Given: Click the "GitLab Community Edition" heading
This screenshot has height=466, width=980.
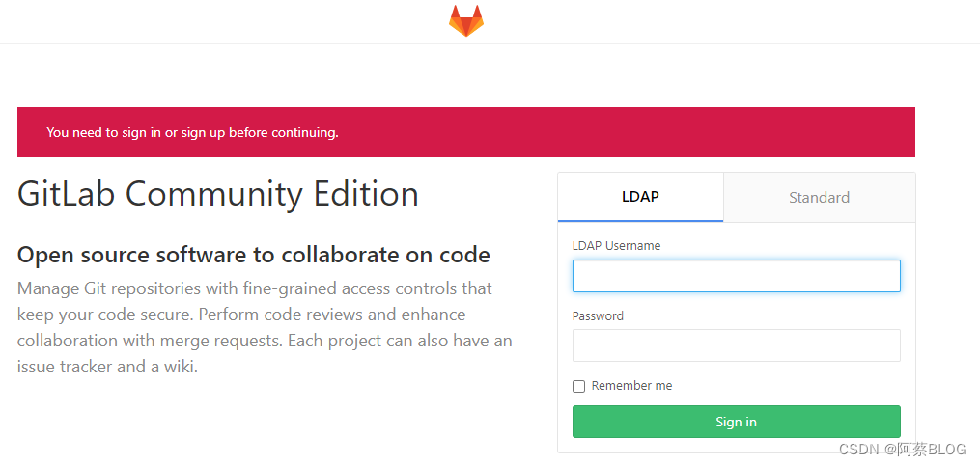Looking at the screenshot, I should tap(218, 194).
